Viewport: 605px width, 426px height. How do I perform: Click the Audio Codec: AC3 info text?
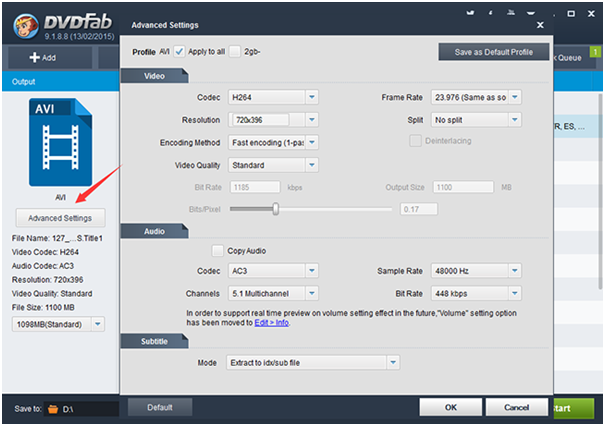tap(42, 266)
